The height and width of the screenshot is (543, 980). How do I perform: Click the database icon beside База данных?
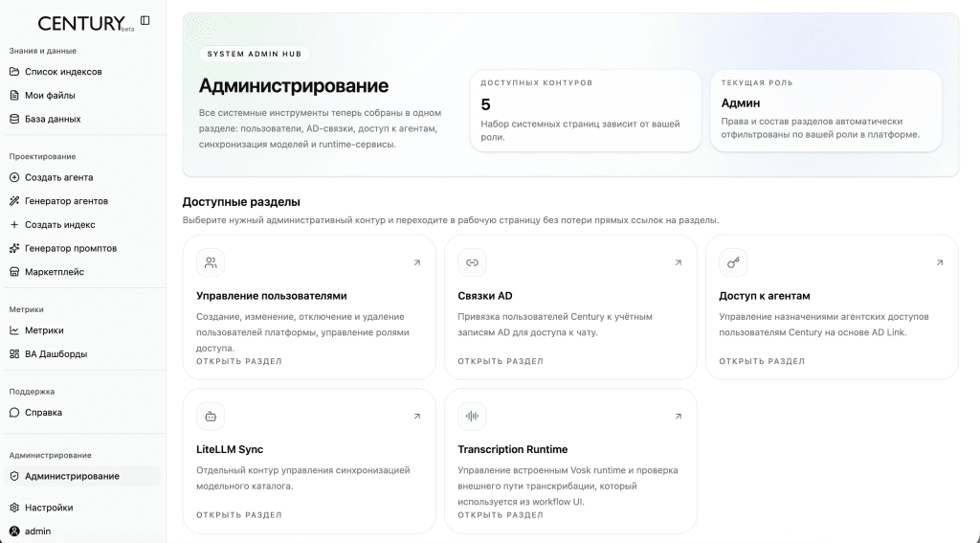pyautogui.click(x=14, y=119)
